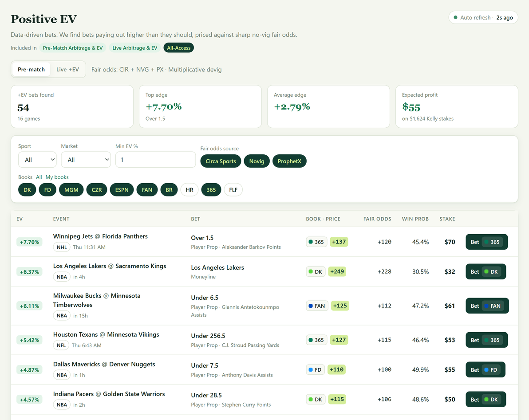Click the +115 price in Pacers row
Image resolution: width=529 pixels, height=420 pixels.
pos(337,399)
